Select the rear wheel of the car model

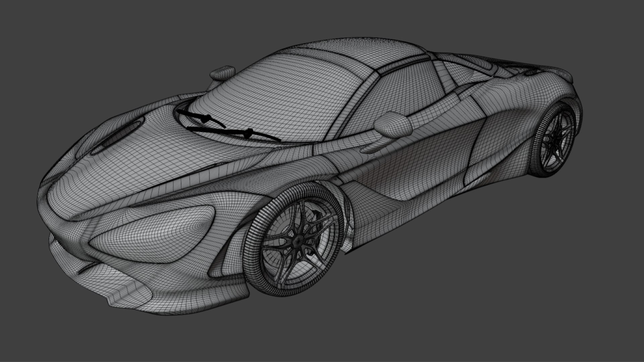[553, 139]
